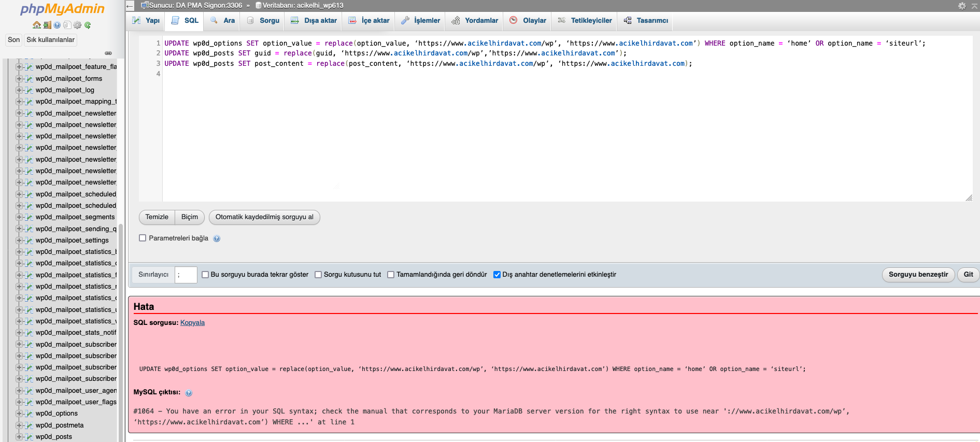Check Tamamlandığında geri döndür option
Viewport: 980px width, 442px height.
tap(391, 275)
